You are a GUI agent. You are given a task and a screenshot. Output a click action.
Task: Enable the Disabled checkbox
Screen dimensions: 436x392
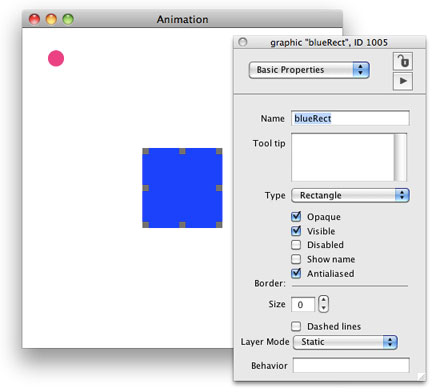coord(296,245)
